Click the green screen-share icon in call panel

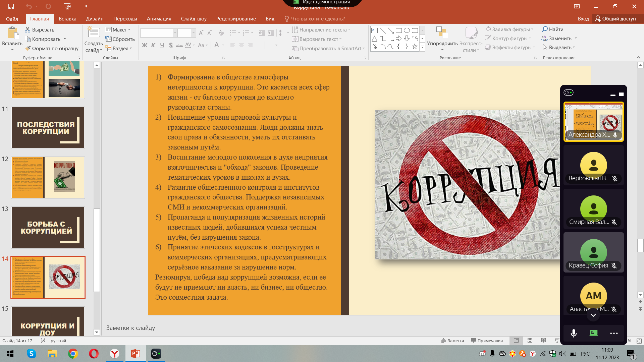594,333
